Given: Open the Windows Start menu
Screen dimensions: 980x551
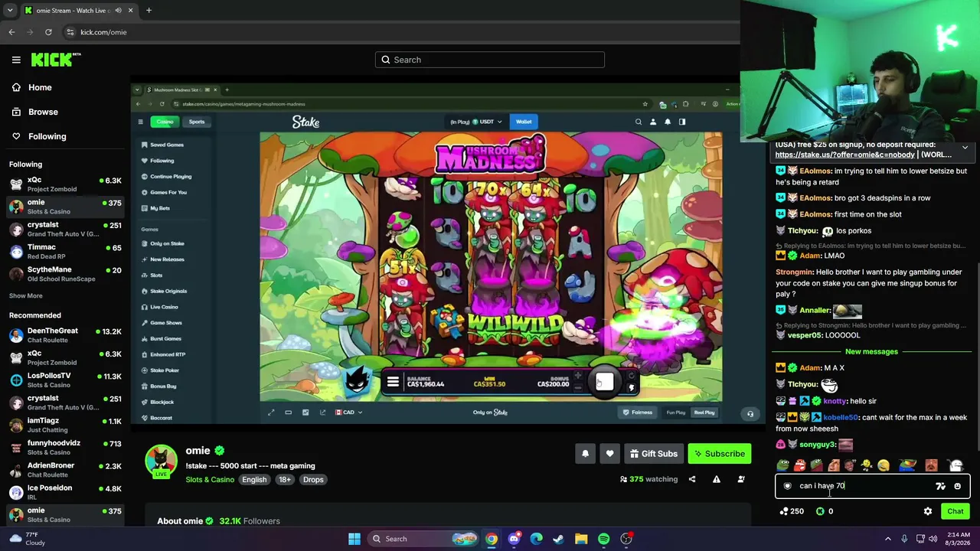Looking at the screenshot, I should click(354, 539).
